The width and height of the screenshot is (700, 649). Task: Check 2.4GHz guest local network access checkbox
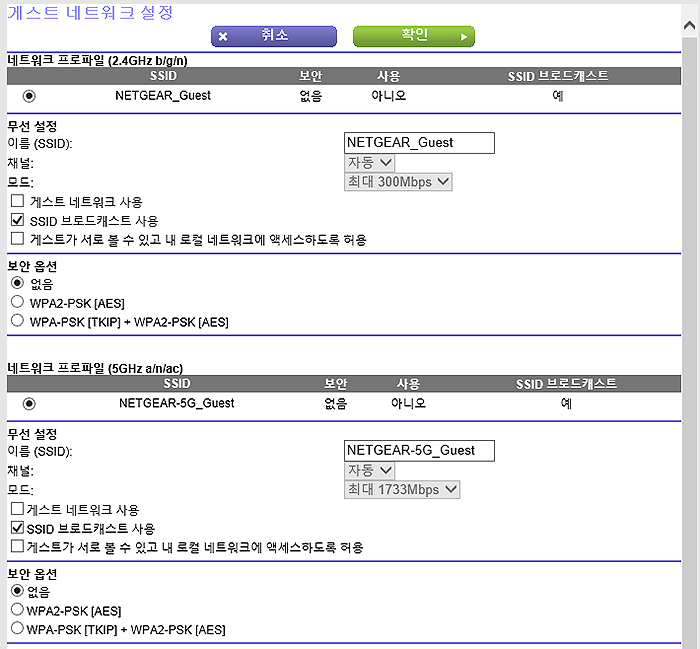[17, 239]
